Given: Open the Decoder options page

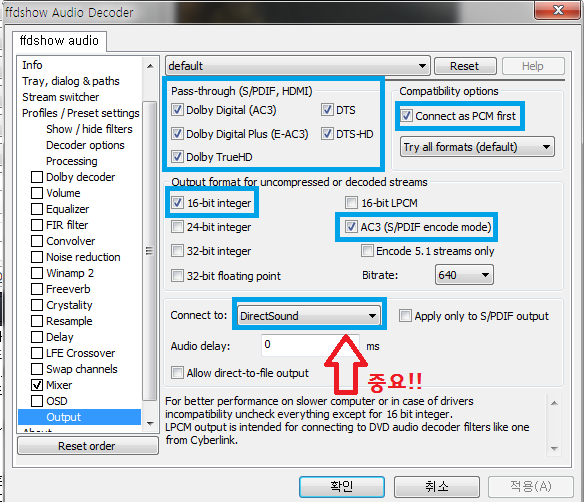Looking at the screenshot, I should pyautogui.click(x=85, y=145).
